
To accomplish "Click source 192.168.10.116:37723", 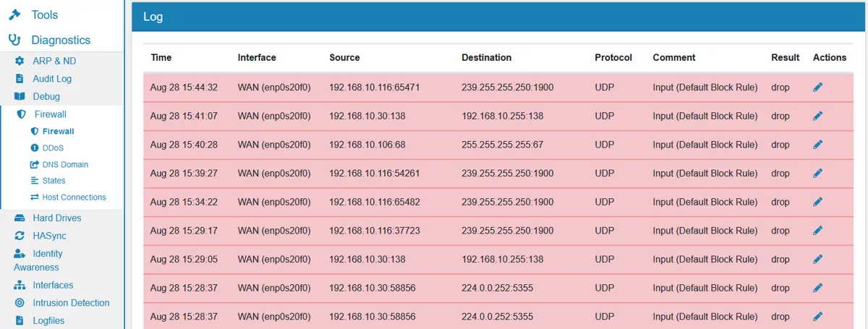I will [375, 231].
